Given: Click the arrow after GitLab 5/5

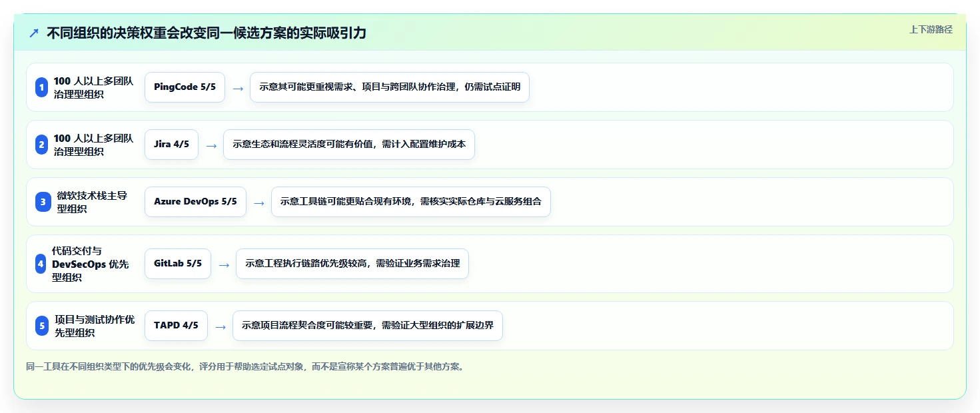Looking at the screenshot, I should click(x=223, y=264).
